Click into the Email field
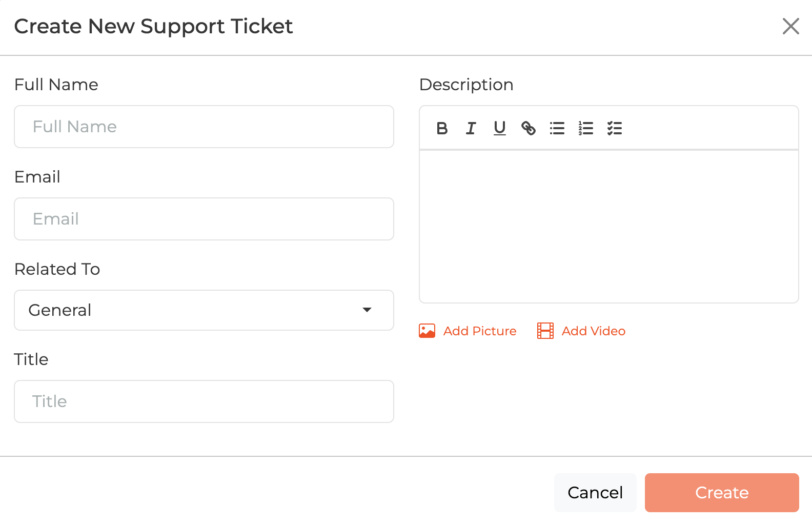Image resolution: width=812 pixels, height=525 pixels. (x=204, y=219)
